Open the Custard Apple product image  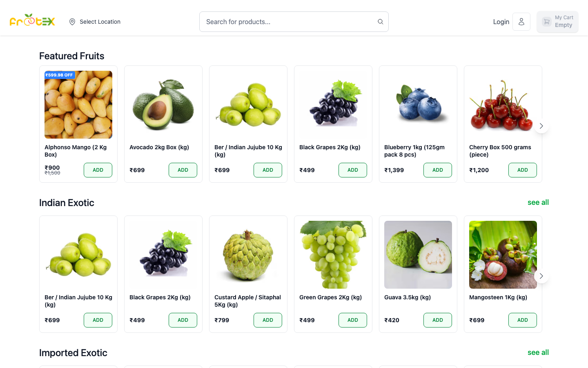click(248, 254)
